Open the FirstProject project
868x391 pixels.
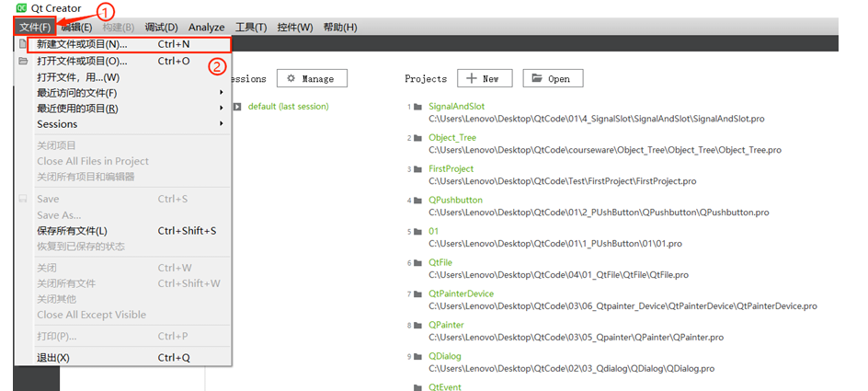[x=451, y=168]
